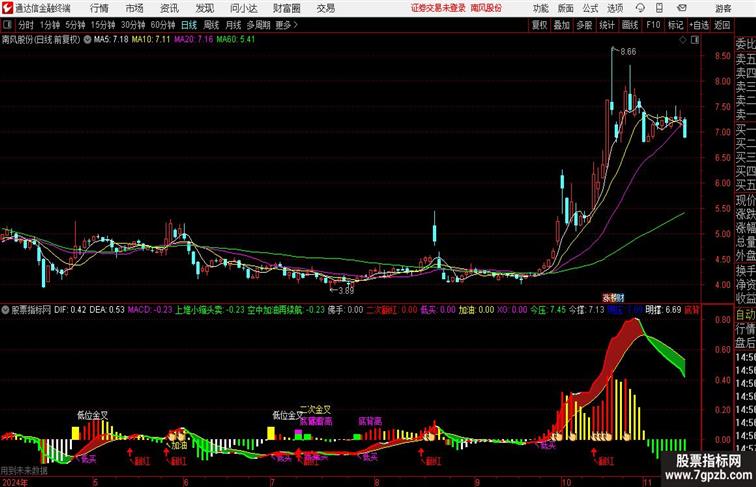Screen dimensions: 756x487
Task: Click the MA10: 7.11 label
Action: (x=150, y=40)
